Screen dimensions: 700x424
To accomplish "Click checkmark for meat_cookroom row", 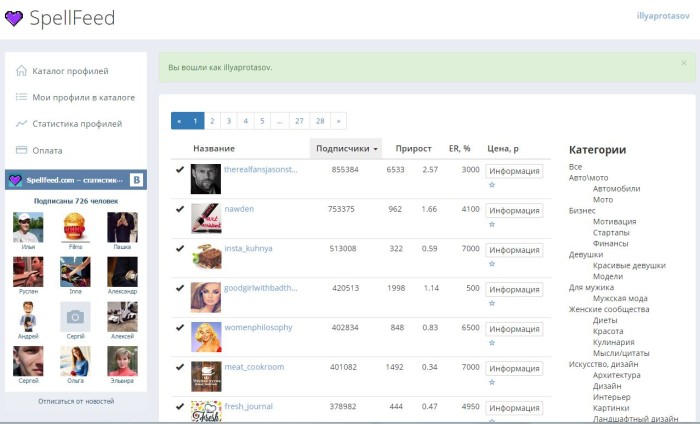I will click(180, 367).
